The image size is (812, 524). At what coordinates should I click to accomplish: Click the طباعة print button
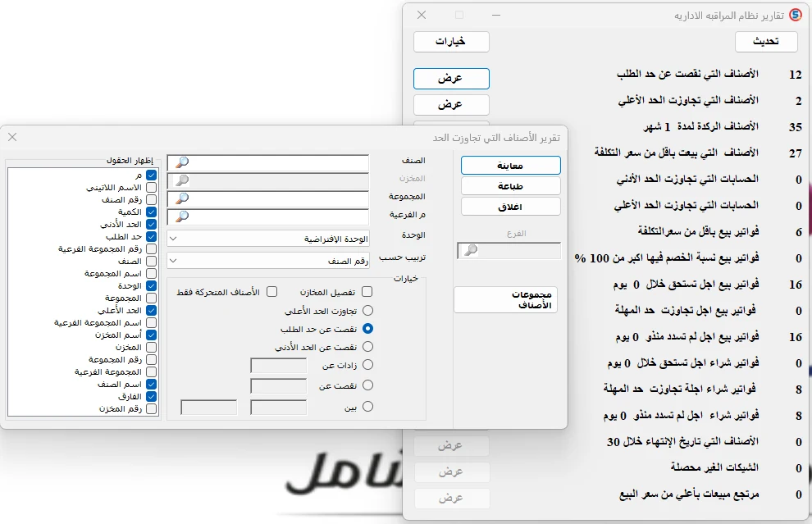click(511, 186)
